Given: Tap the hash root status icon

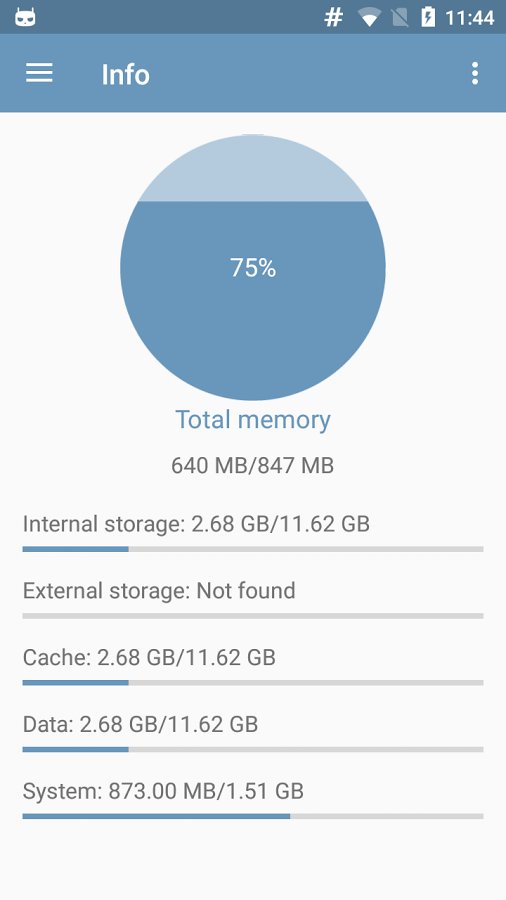Looking at the screenshot, I should point(333,18).
